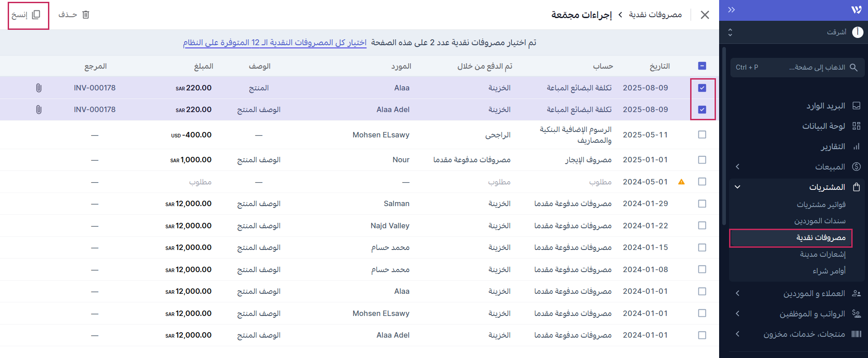Expand the sales (المبيعات) menu

coord(738,167)
